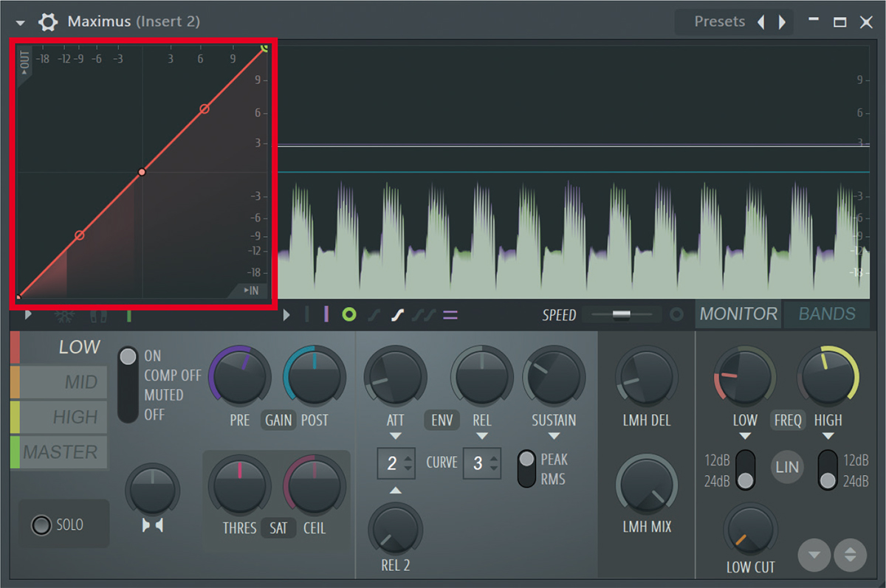Click the stereo separation knob

(x=153, y=491)
